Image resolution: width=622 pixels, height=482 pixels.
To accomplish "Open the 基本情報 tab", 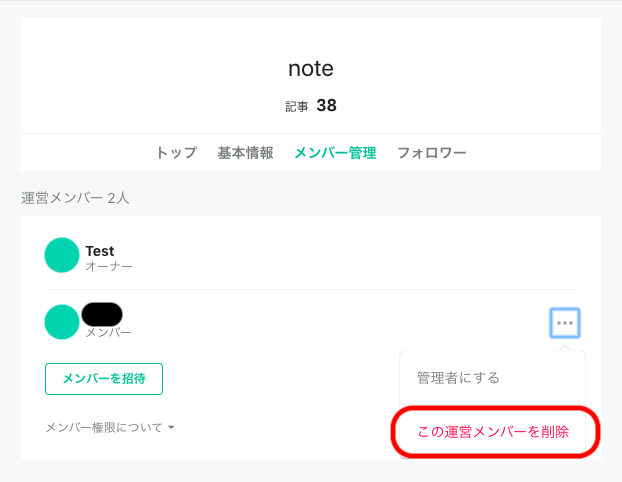I will point(246,152).
